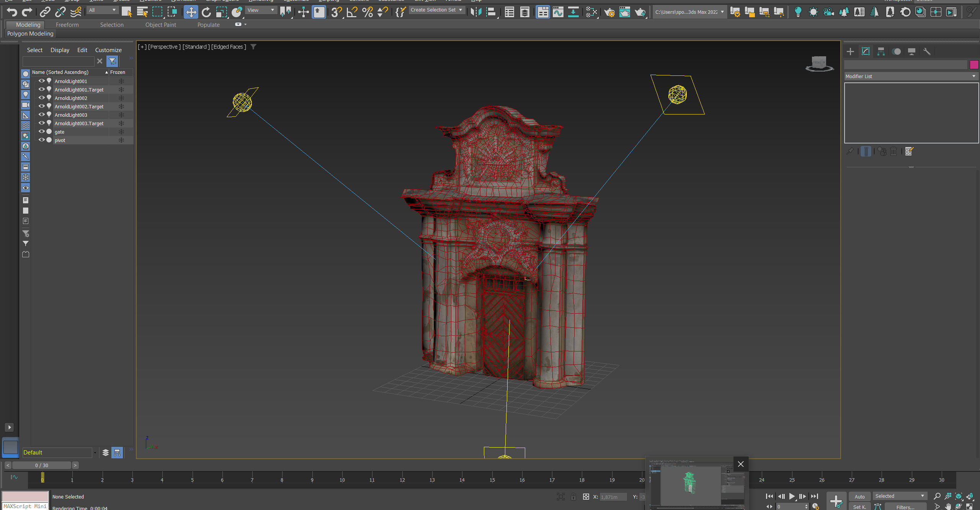Viewport: 980px width, 510px height.
Task: Click the pink object color swatch
Action: point(974,64)
